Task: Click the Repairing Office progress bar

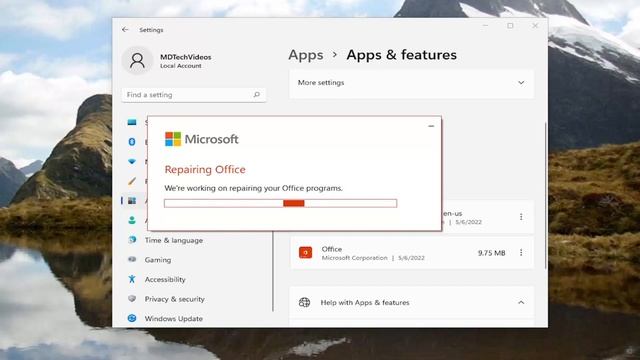Action: pyautogui.click(x=280, y=203)
